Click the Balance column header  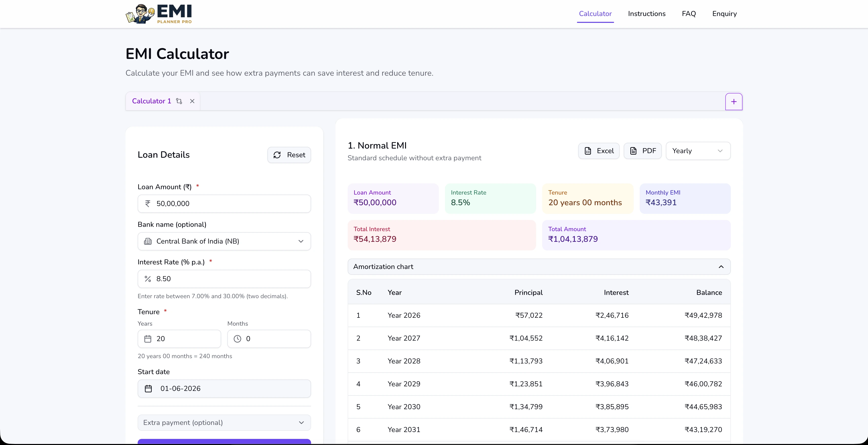coord(709,293)
